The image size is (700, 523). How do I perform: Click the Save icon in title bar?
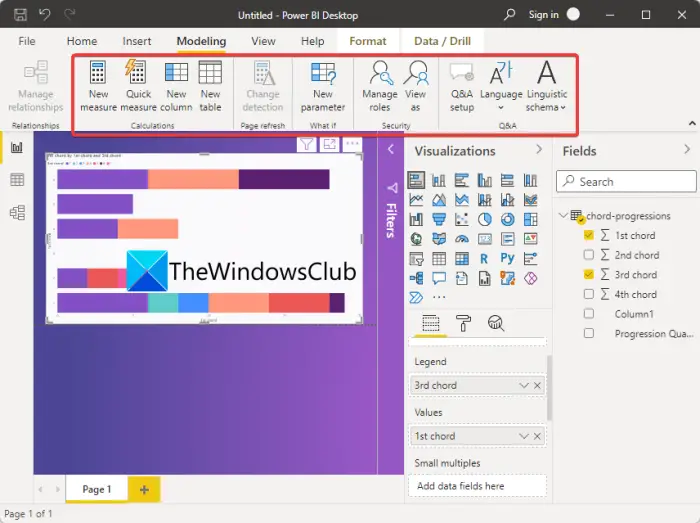pos(20,15)
